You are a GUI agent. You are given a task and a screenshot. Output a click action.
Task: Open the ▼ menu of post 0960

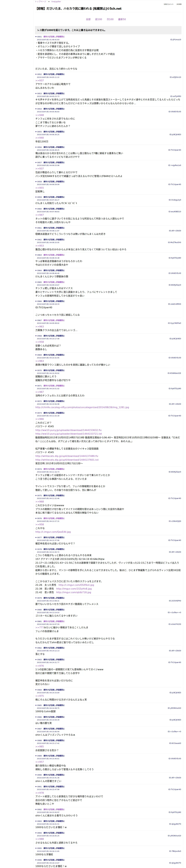tap(36, 209)
